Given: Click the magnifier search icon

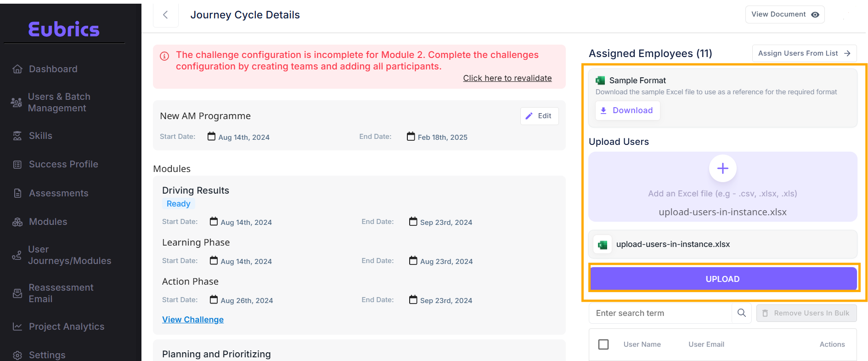Looking at the screenshot, I should click(741, 313).
